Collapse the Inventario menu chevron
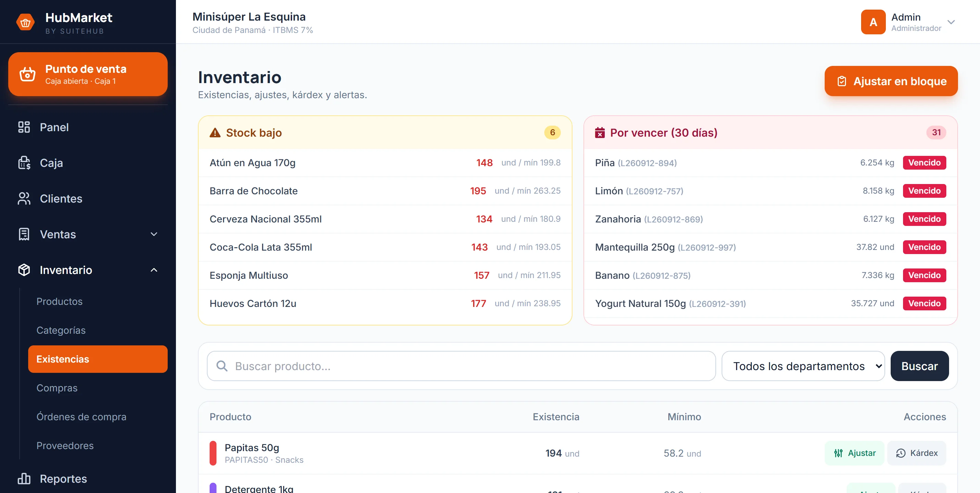The width and height of the screenshot is (980, 493). [154, 270]
